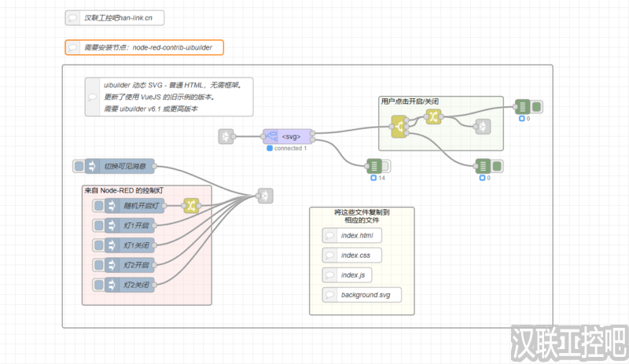Select the debug node icon showing count 14
The width and height of the screenshot is (629, 364).
[x=373, y=166]
